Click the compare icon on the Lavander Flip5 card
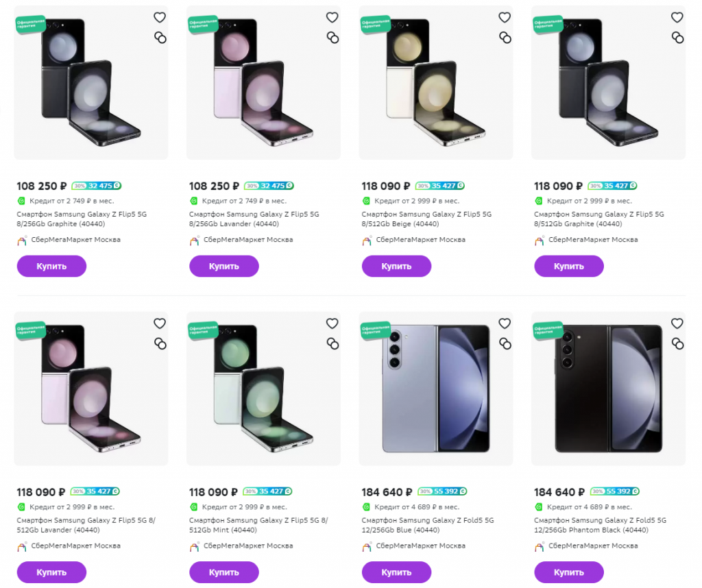The image size is (702, 588). tap(332, 38)
